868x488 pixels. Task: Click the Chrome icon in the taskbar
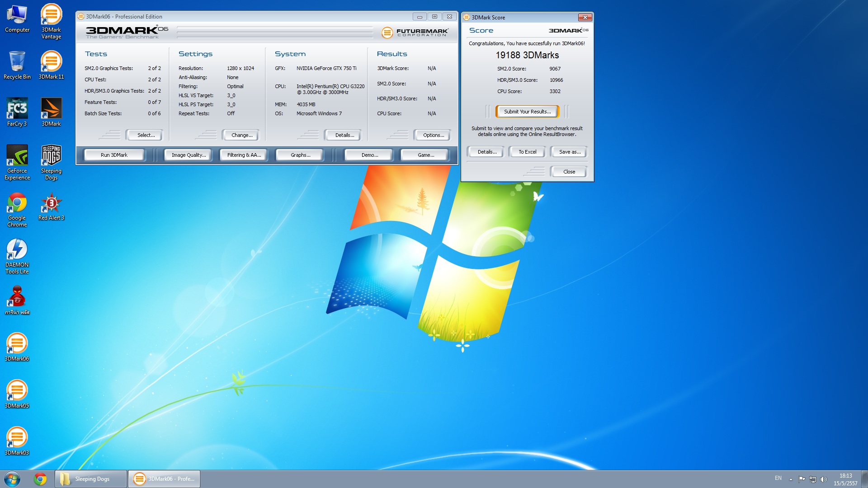tap(40, 479)
